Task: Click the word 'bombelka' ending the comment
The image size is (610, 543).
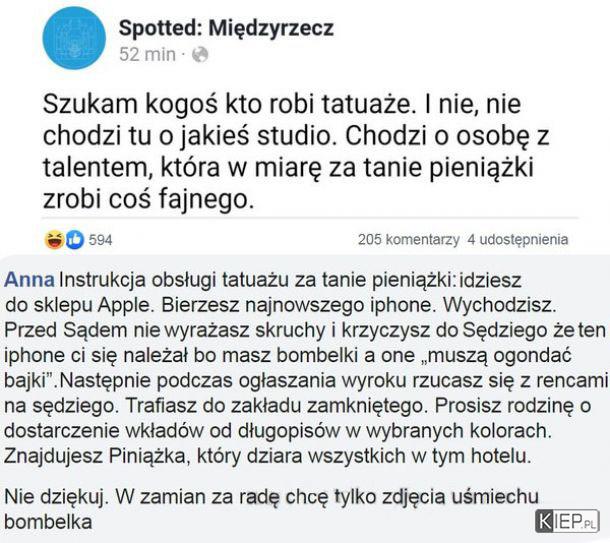Action: [x=48, y=522]
